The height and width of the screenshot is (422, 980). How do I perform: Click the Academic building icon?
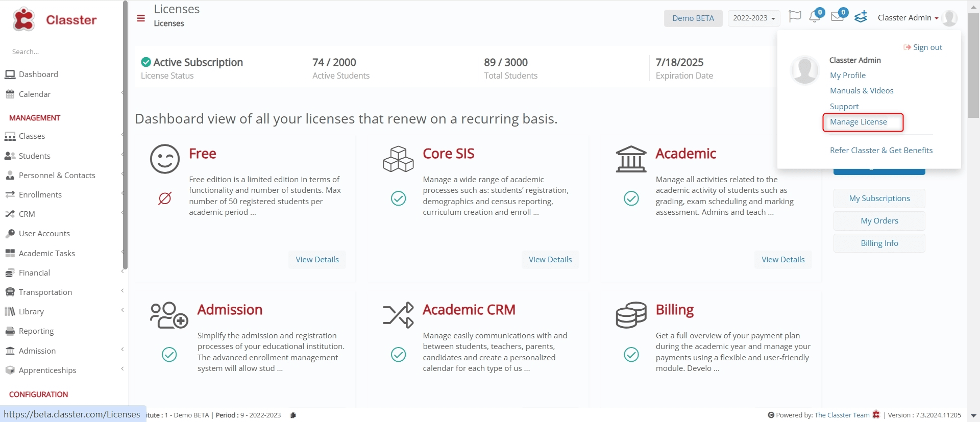[x=631, y=159]
